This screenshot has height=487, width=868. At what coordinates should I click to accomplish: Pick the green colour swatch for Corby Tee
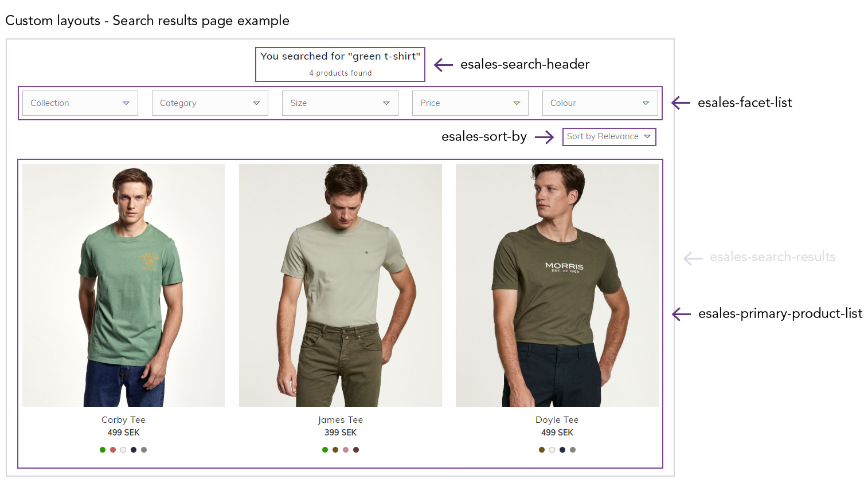pos(103,450)
